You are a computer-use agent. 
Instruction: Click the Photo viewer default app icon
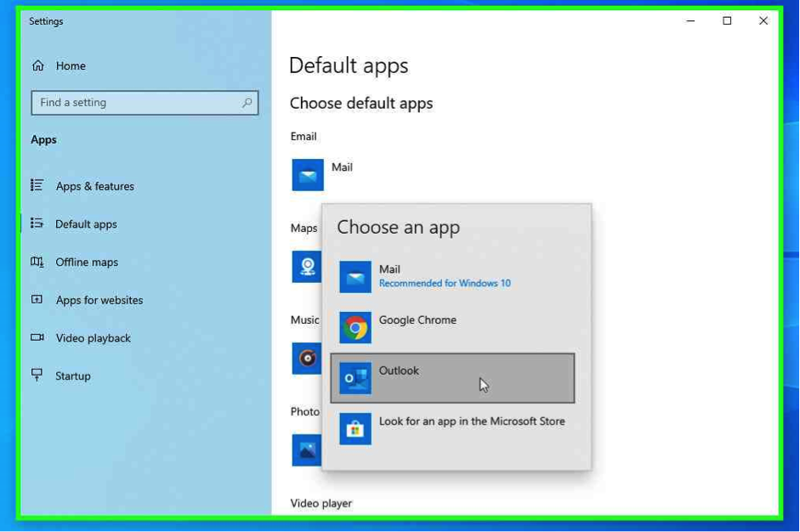pyautogui.click(x=306, y=450)
